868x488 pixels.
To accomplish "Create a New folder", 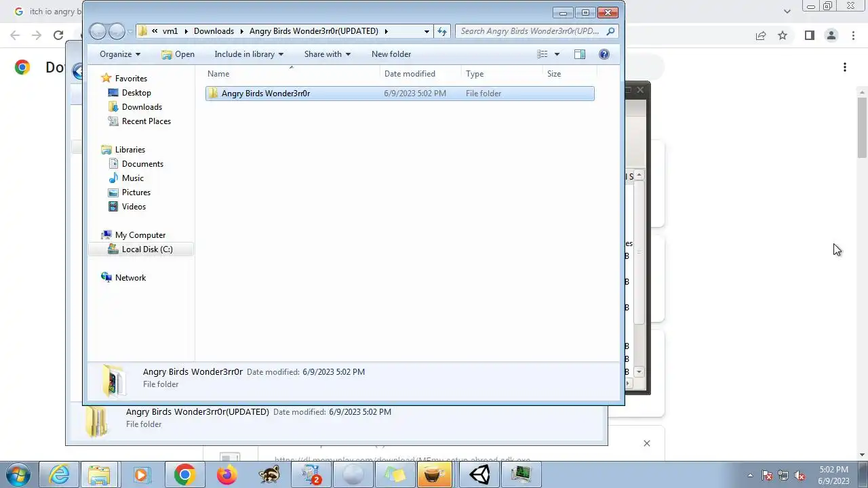I will (x=391, y=54).
